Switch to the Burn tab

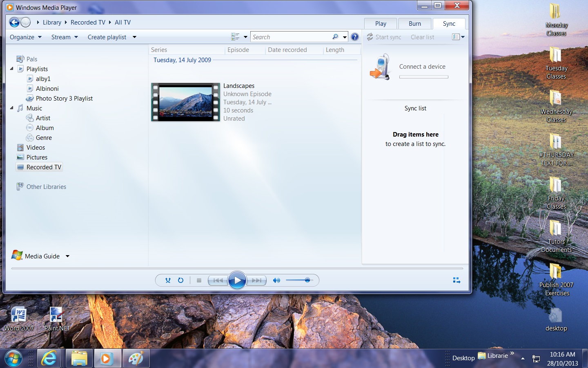point(414,24)
